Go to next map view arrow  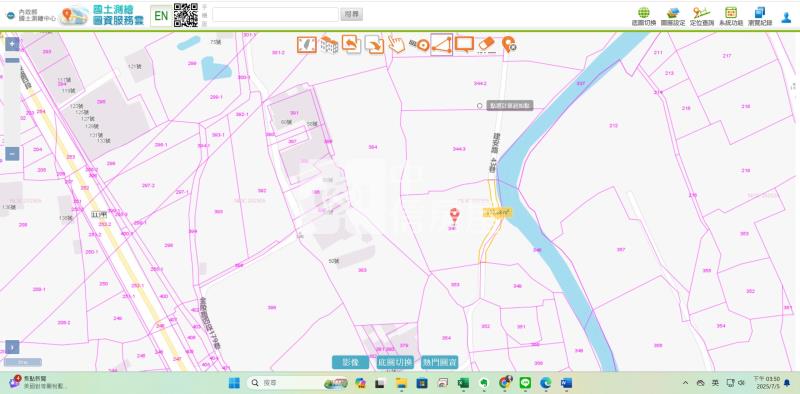tap(374, 45)
